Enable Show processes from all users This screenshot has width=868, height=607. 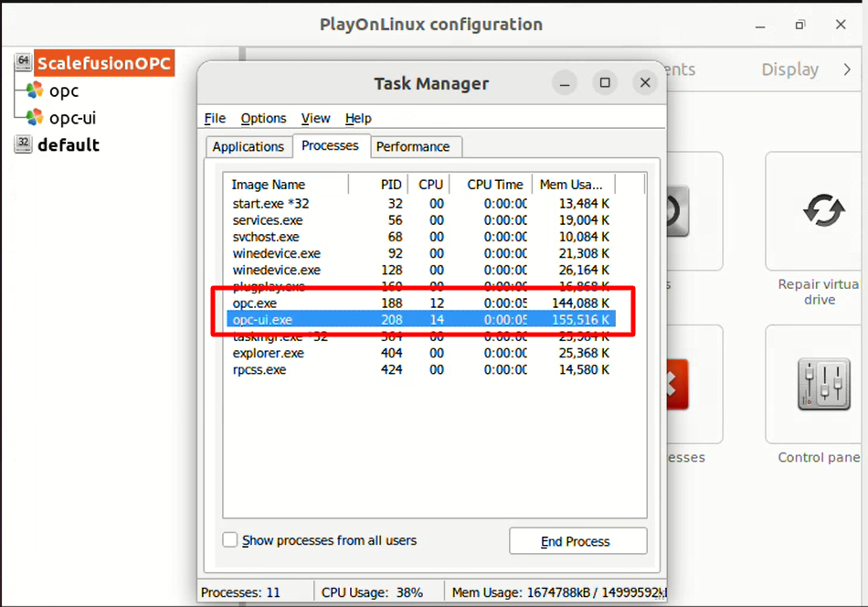pos(230,540)
